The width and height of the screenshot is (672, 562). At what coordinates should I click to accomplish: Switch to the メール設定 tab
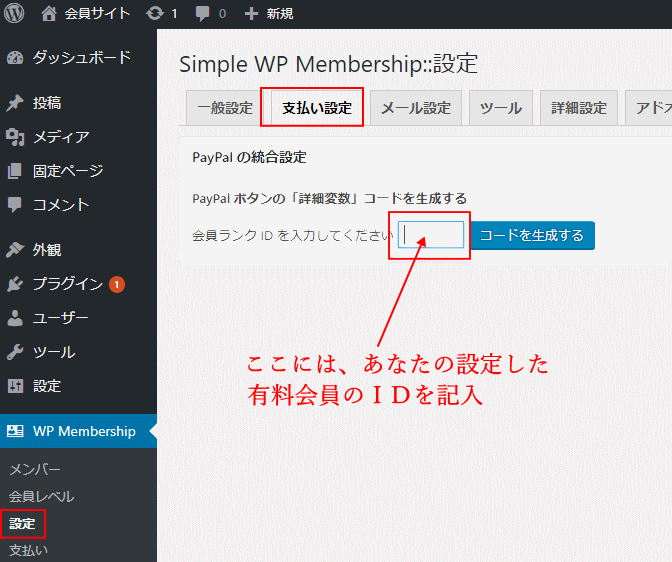[x=416, y=108]
